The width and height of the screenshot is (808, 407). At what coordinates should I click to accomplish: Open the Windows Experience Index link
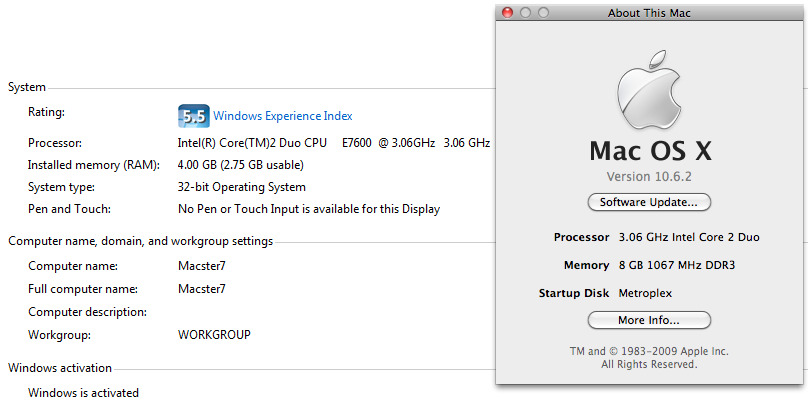tap(283, 116)
